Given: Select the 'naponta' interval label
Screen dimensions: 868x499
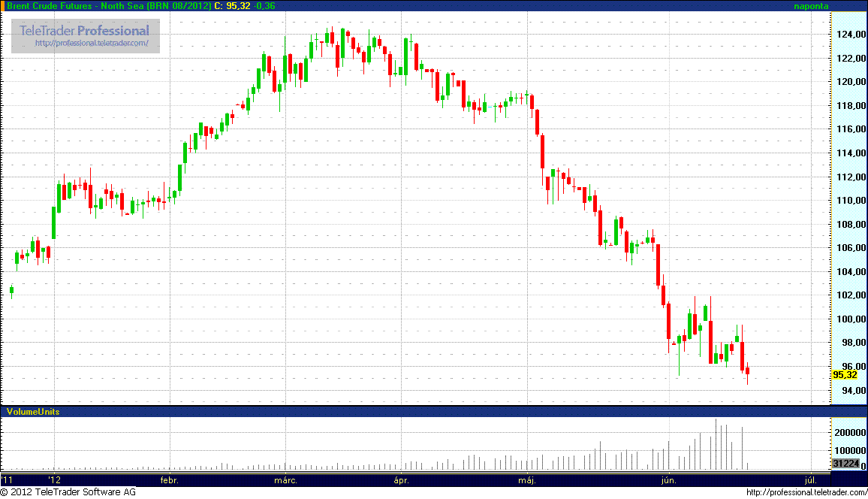Looking at the screenshot, I should (x=811, y=6).
